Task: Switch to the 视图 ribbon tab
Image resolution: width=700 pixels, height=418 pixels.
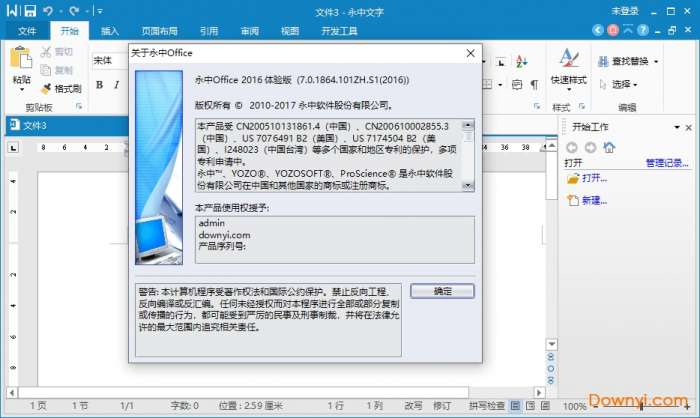Action: (x=290, y=31)
